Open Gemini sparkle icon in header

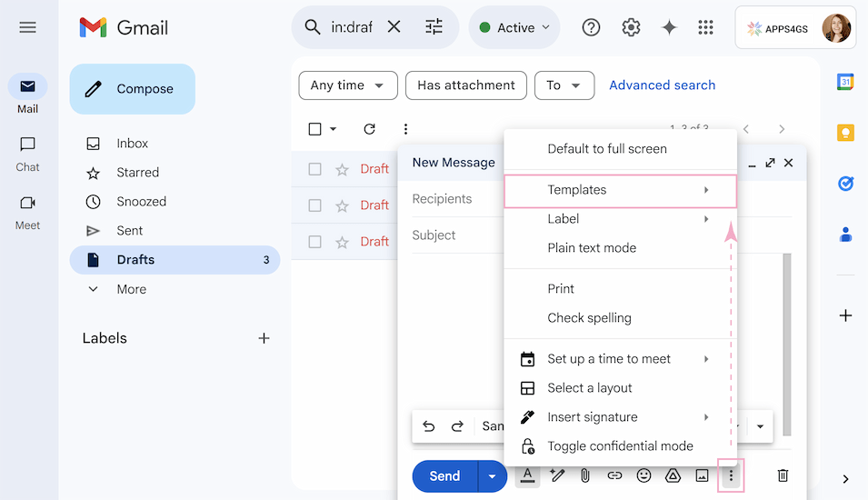[669, 27]
